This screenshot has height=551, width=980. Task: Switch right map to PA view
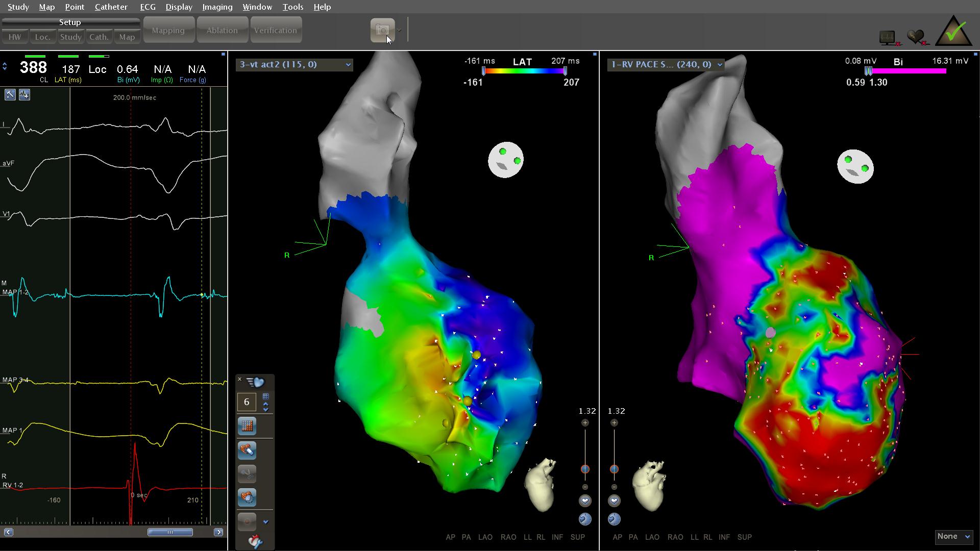tap(633, 537)
